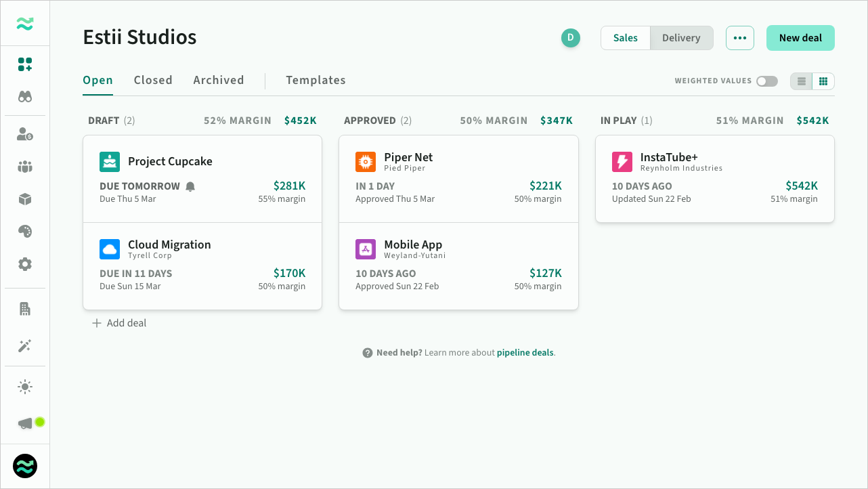The width and height of the screenshot is (868, 489).
Task: Open the team people icon in sidebar
Action: click(x=25, y=167)
